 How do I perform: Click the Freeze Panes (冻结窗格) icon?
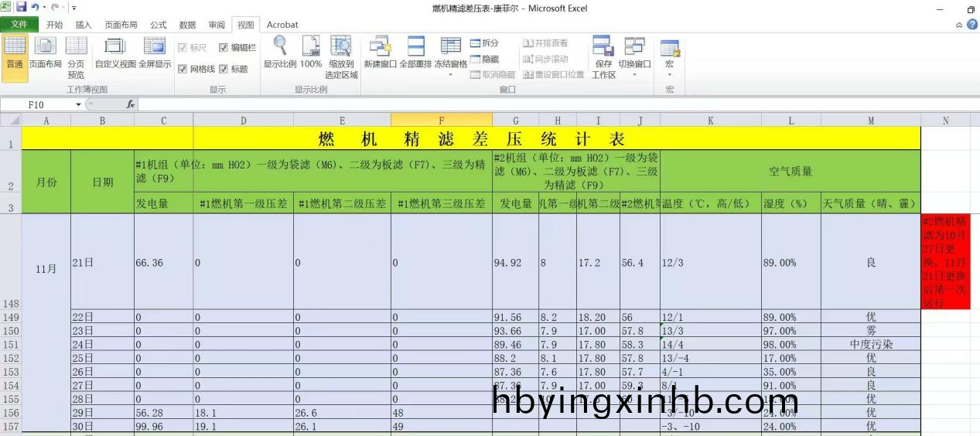coord(451,46)
